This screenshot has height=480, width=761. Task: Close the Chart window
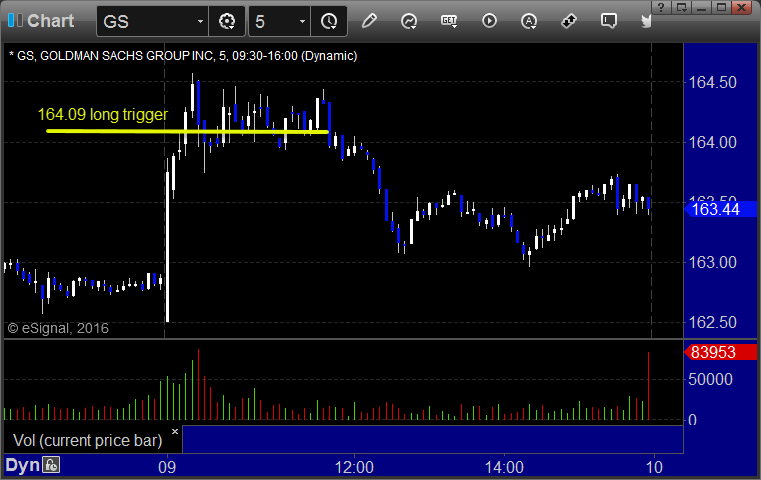click(x=741, y=8)
